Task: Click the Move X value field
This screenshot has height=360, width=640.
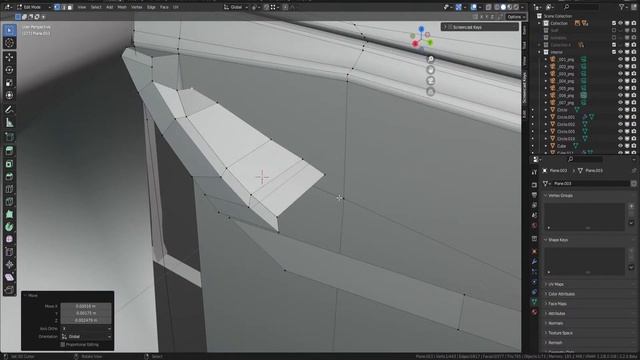Action: (x=86, y=306)
